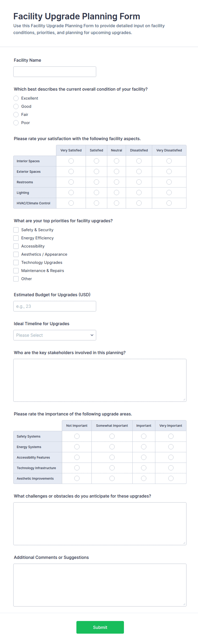Enable the Technology Upgrades checkbox
This screenshot has height=644, width=198.
coord(16,263)
